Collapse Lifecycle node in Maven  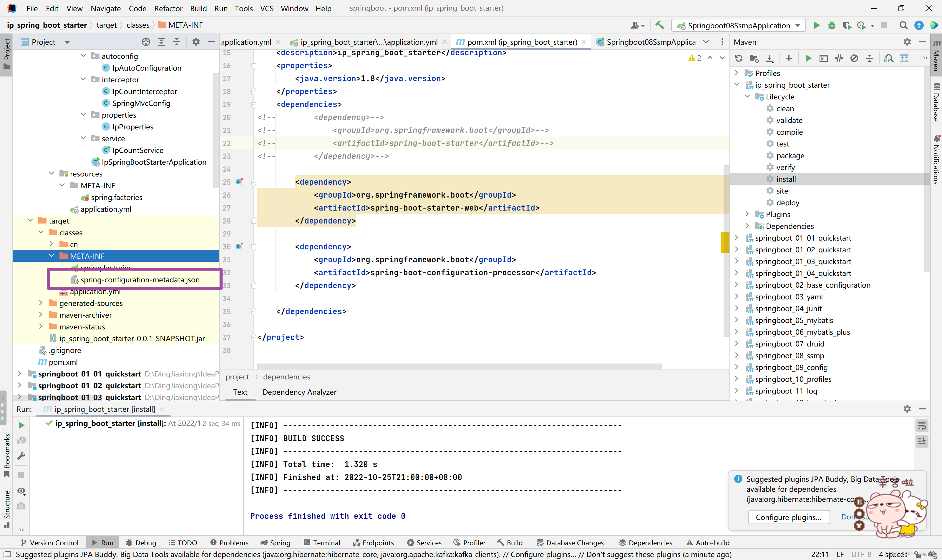click(747, 96)
